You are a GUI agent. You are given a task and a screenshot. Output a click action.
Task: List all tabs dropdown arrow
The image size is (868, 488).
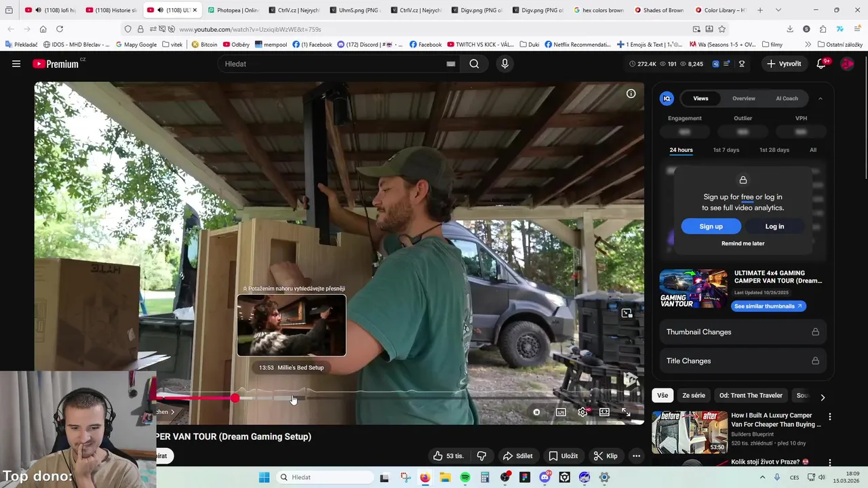point(778,10)
